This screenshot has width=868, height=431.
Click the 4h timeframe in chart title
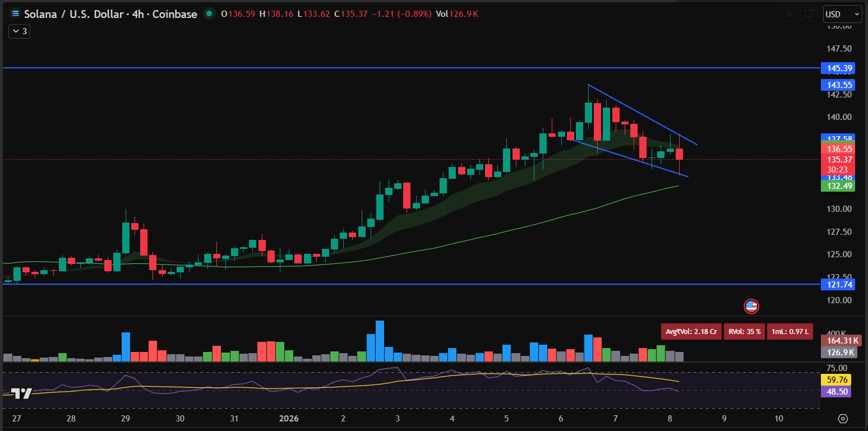137,14
